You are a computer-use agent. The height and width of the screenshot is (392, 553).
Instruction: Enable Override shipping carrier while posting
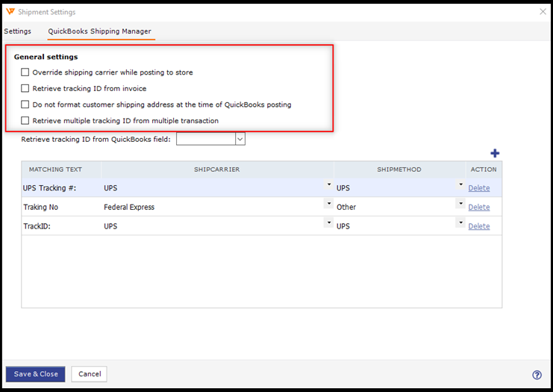pos(25,72)
